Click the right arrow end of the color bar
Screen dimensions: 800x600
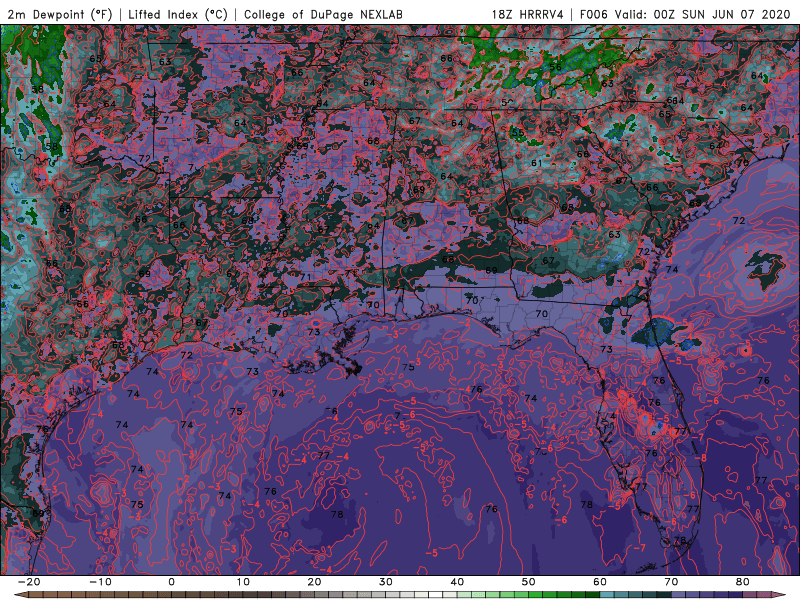(780, 595)
